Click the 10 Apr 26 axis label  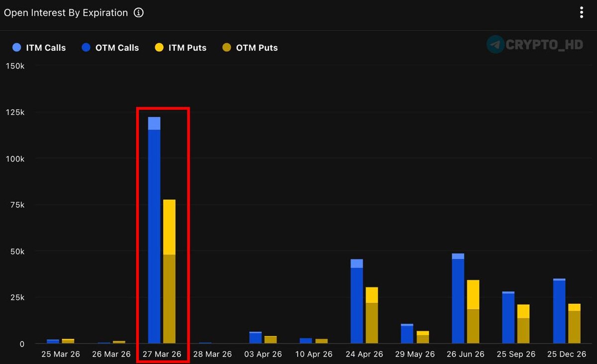(x=313, y=355)
